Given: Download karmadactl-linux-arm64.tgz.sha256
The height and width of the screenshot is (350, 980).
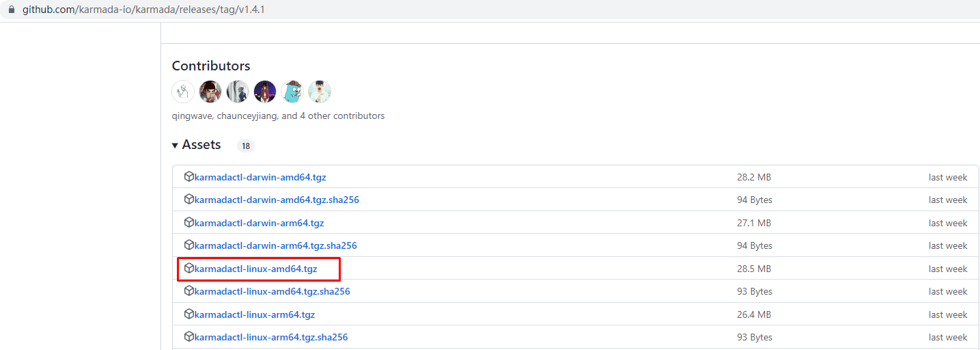Looking at the screenshot, I should (x=271, y=337).
